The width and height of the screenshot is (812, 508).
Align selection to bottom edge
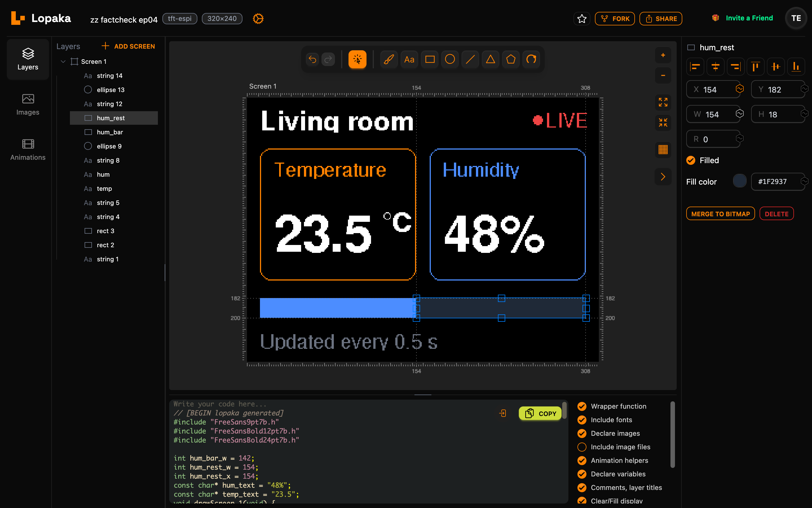pyautogui.click(x=796, y=67)
